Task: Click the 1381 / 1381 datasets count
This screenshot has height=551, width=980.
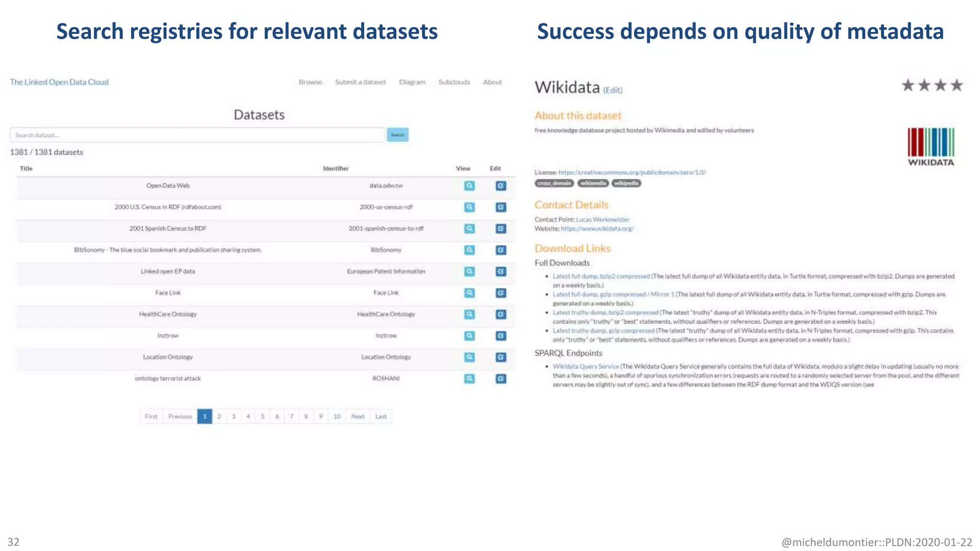Action: point(46,152)
